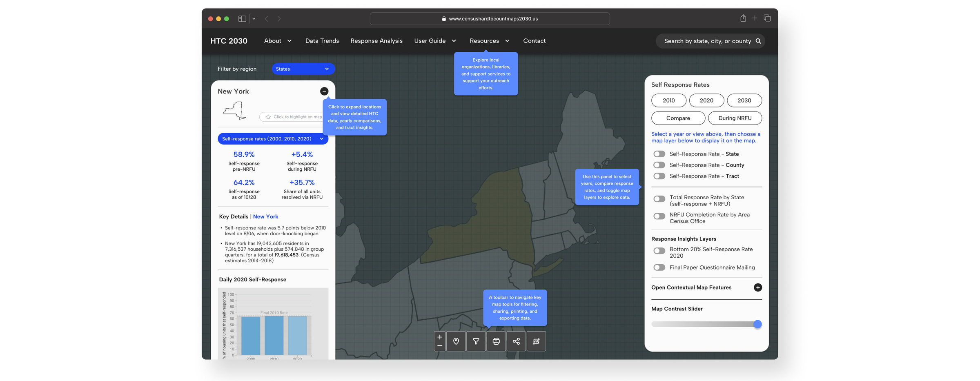Toggle Bottom 20% Self-Response Rate 2020 layer

[659, 251]
